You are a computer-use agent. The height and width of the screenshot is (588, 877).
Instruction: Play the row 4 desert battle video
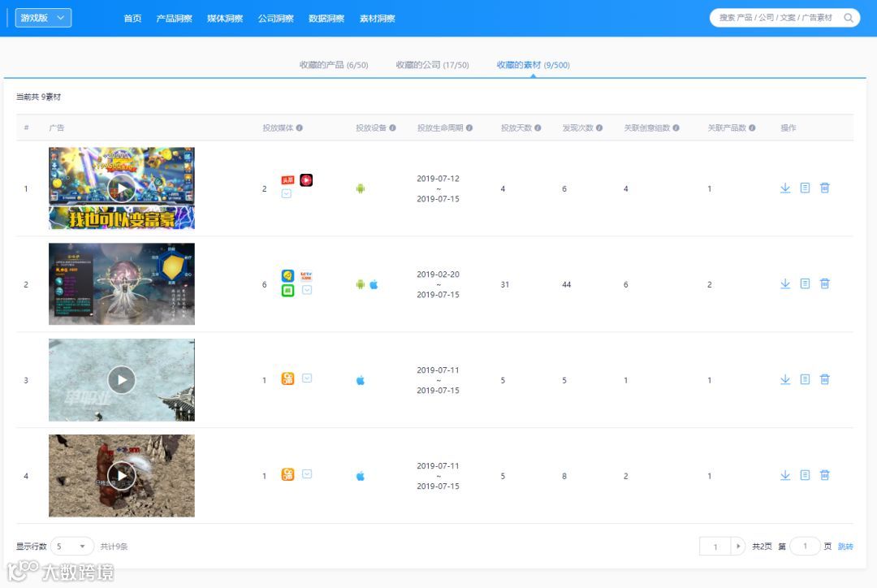coord(121,476)
